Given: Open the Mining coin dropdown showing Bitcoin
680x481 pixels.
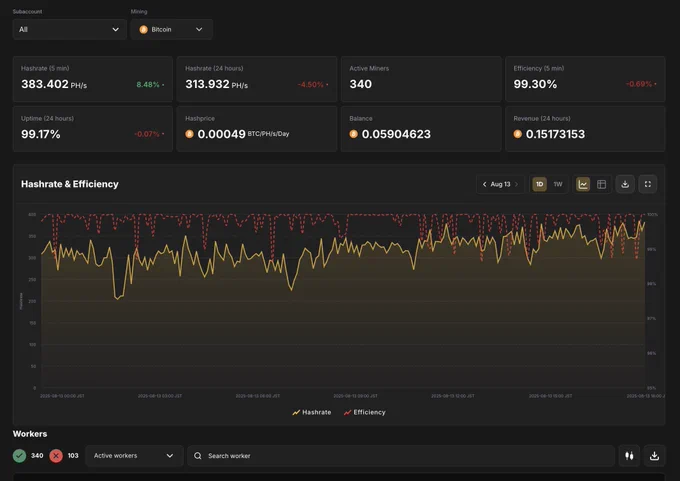Looking at the screenshot, I should tap(171, 29).
